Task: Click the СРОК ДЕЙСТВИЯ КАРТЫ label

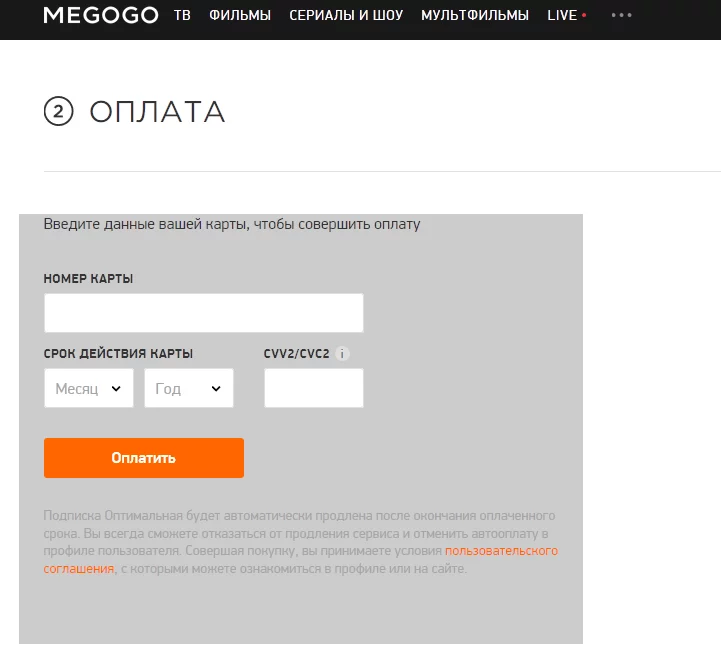Action: 119,354
